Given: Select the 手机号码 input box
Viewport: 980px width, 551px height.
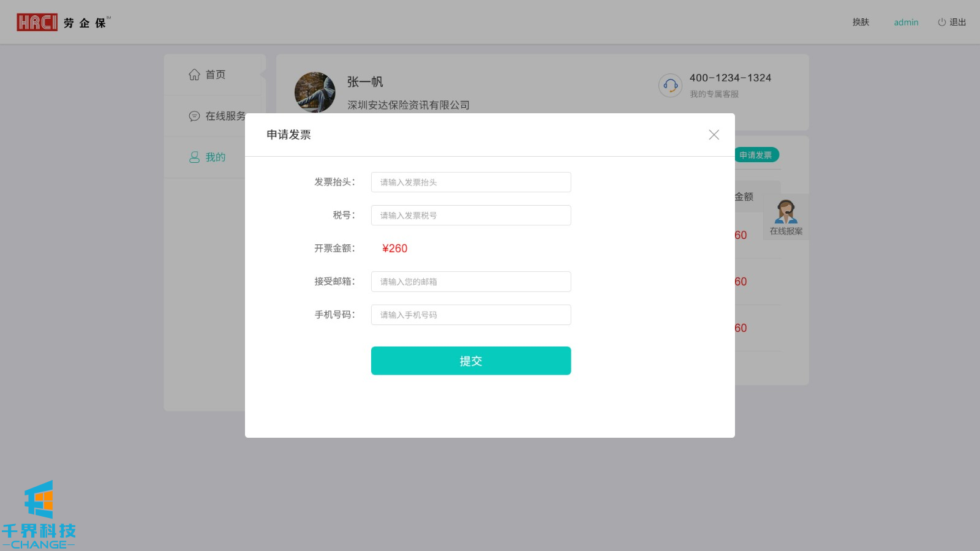Looking at the screenshot, I should click(x=470, y=315).
